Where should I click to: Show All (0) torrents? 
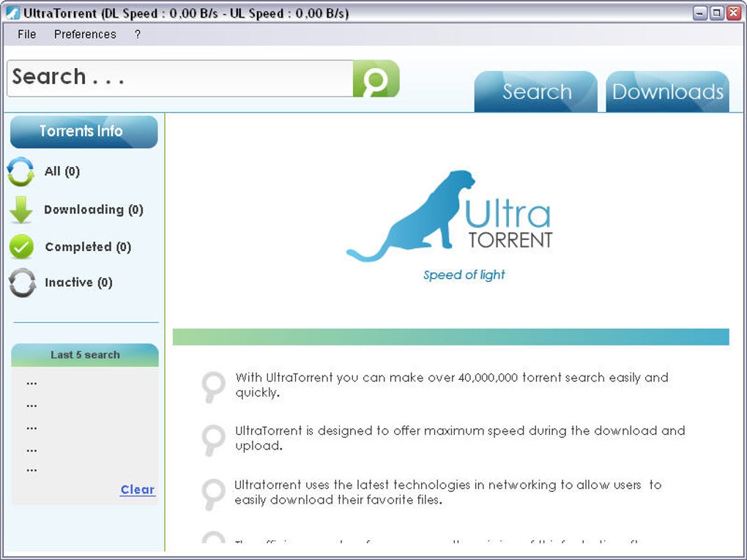[x=62, y=171]
